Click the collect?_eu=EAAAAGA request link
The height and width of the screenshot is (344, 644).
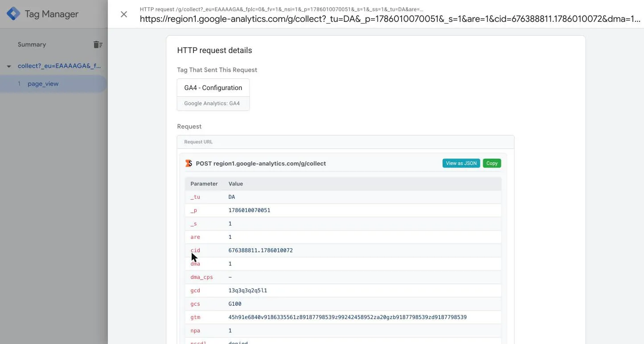[x=59, y=66]
